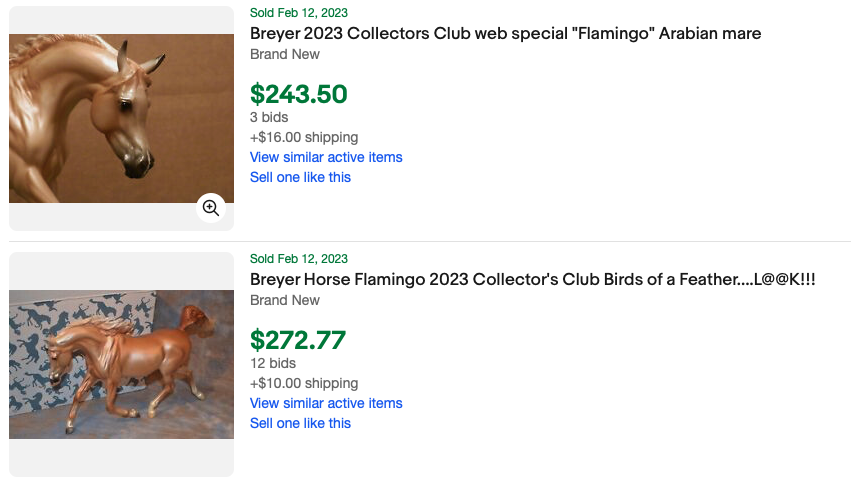Click "Brand New" under the Arabian mare title
Image resolution: width=851 pixels, height=484 pixels.
[285, 54]
